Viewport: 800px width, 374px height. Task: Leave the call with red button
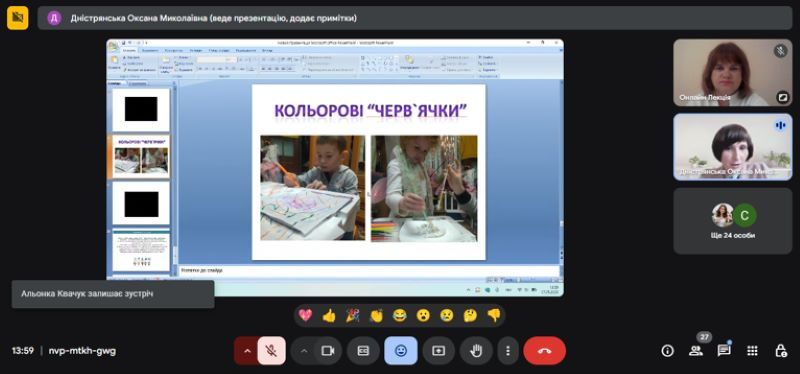click(x=544, y=351)
